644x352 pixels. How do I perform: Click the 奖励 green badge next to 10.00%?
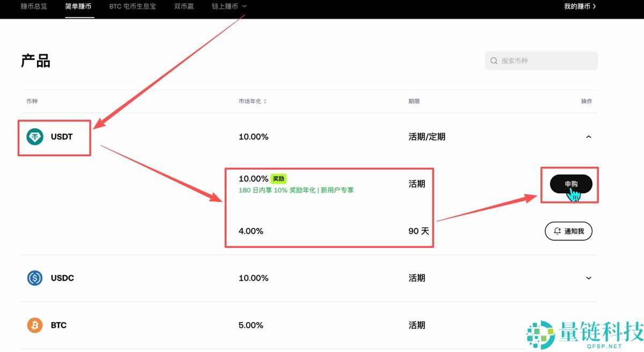coord(278,179)
